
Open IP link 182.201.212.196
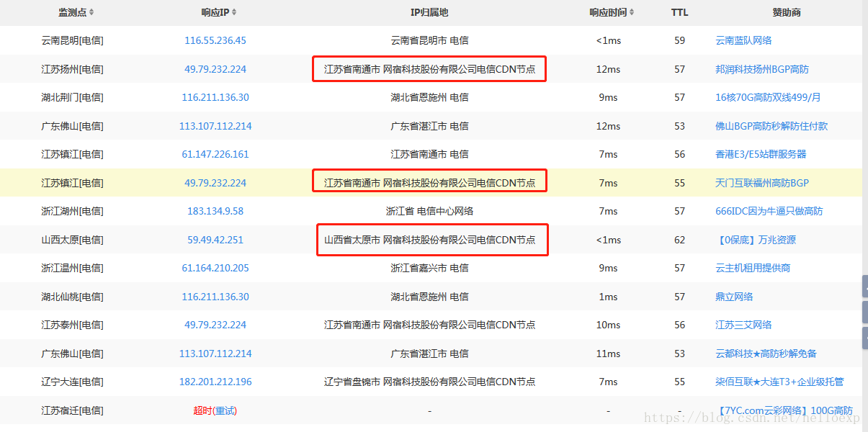pyautogui.click(x=215, y=382)
